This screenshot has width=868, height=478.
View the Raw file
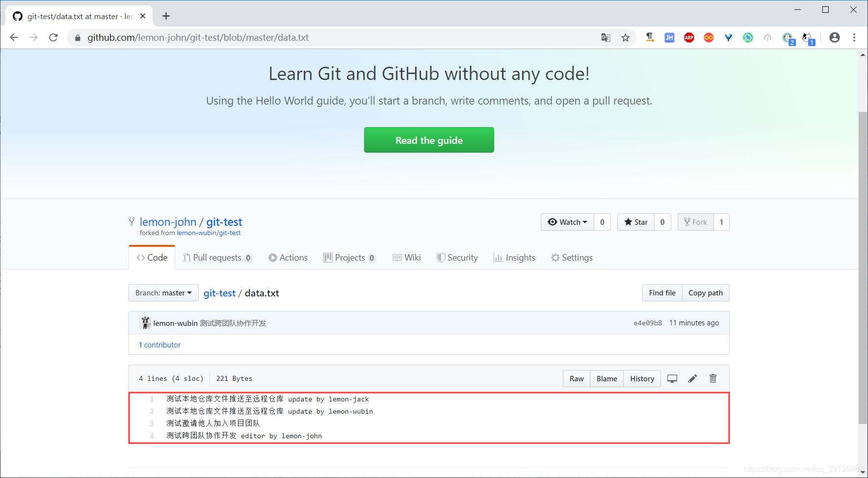click(x=577, y=379)
